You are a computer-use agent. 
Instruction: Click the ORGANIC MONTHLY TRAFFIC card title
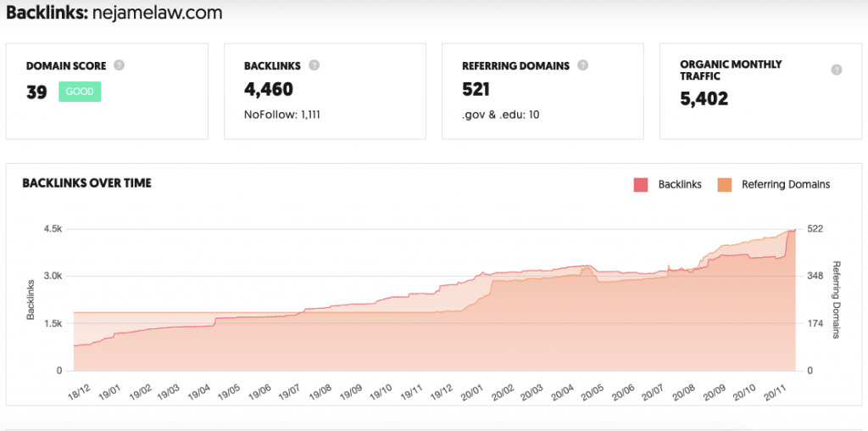point(731,70)
